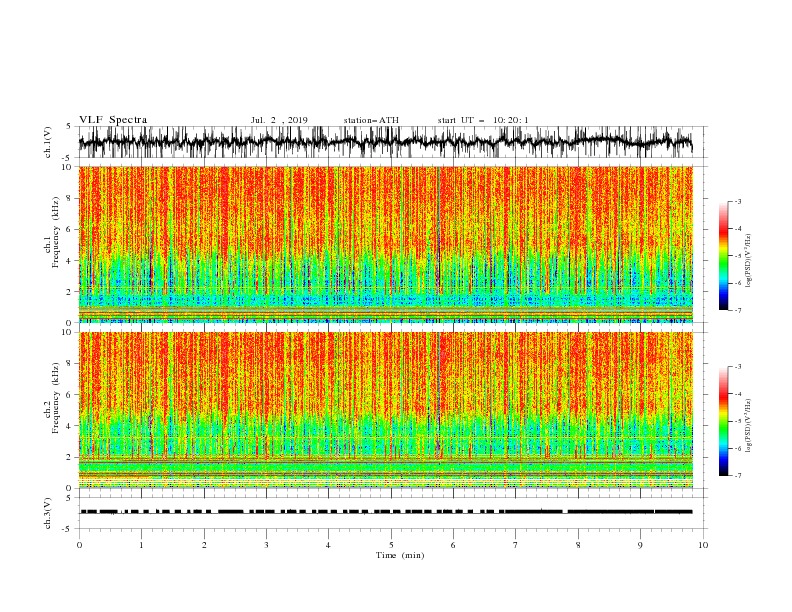Click the 'ch.3(V)' axis label
The height and width of the screenshot is (612, 792).
coord(48,513)
